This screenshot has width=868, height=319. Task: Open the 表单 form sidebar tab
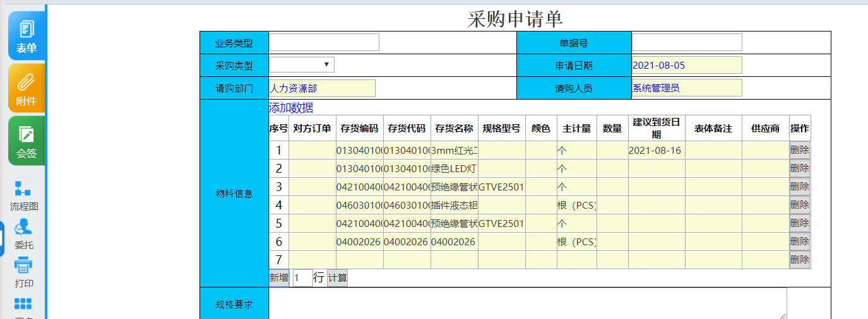(x=27, y=35)
